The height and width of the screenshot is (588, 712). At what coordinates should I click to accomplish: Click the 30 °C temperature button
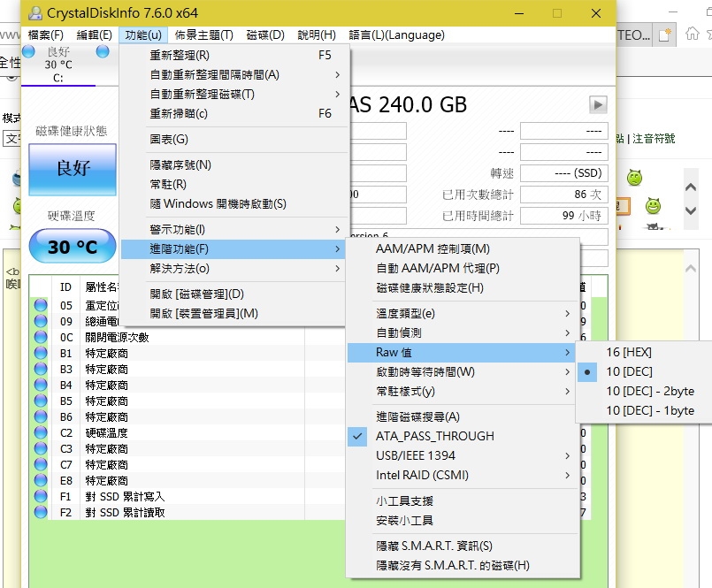pyautogui.click(x=73, y=247)
